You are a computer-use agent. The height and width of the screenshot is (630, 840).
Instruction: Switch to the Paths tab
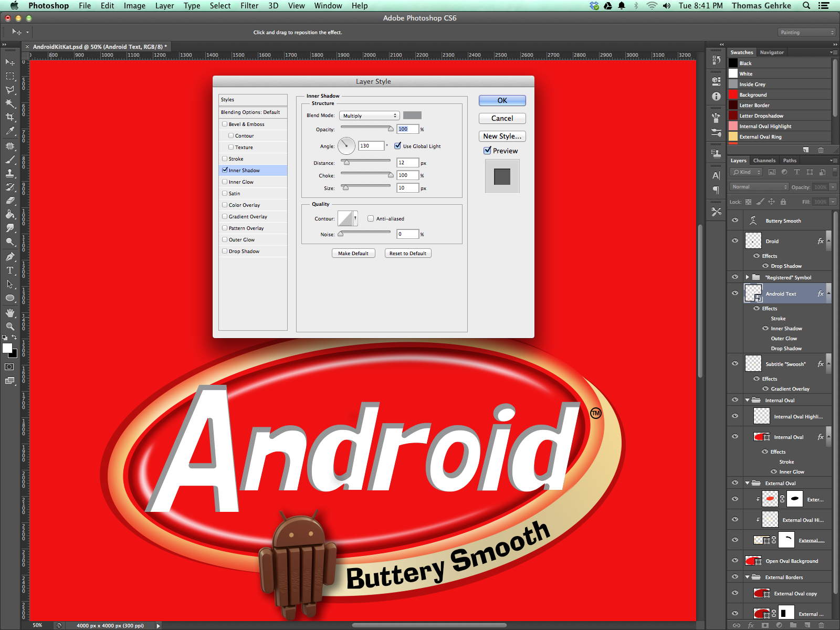point(790,161)
